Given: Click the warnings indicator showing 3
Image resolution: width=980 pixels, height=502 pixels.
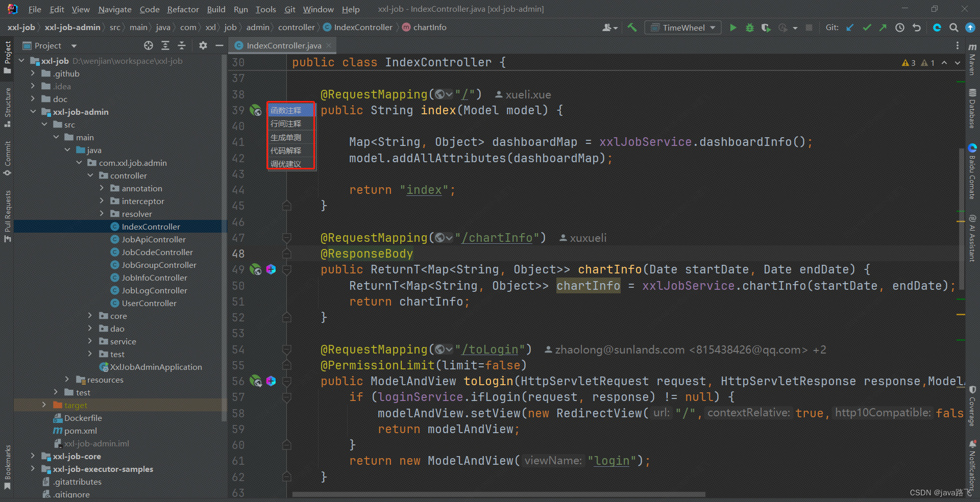Looking at the screenshot, I should (909, 63).
